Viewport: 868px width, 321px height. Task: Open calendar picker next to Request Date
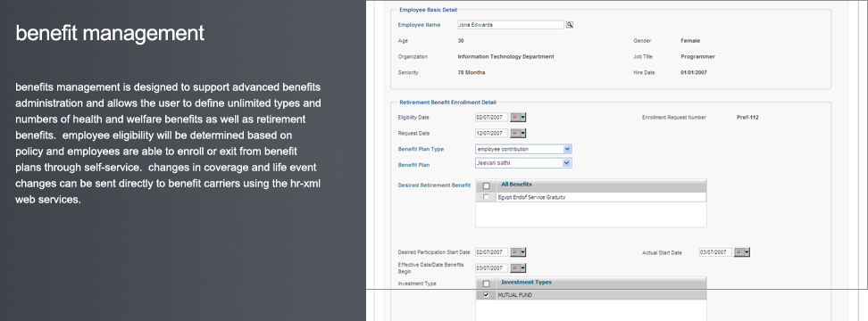pos(518,133)
